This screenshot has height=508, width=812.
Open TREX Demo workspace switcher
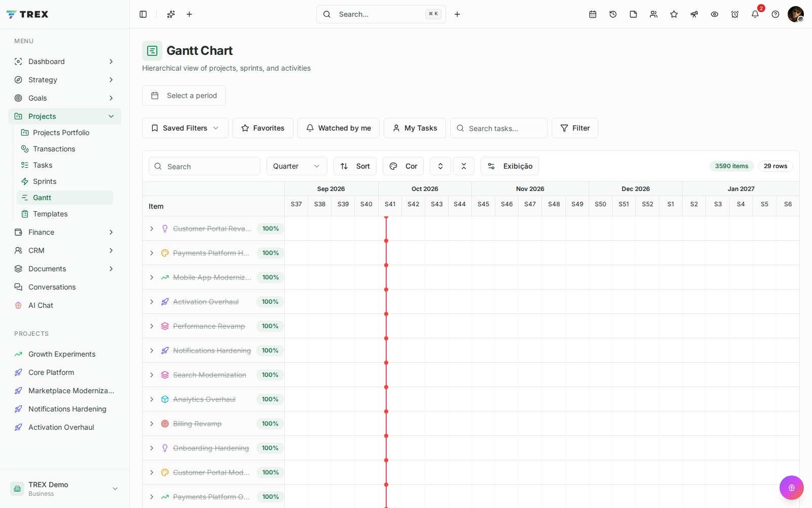coord(65,489)
